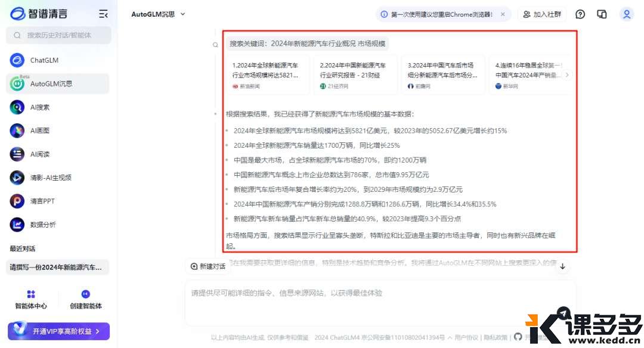Collapse the sidebar with the toggle icon
The height and width of the screenshot is (348, 644).
(x=103, y=14)
